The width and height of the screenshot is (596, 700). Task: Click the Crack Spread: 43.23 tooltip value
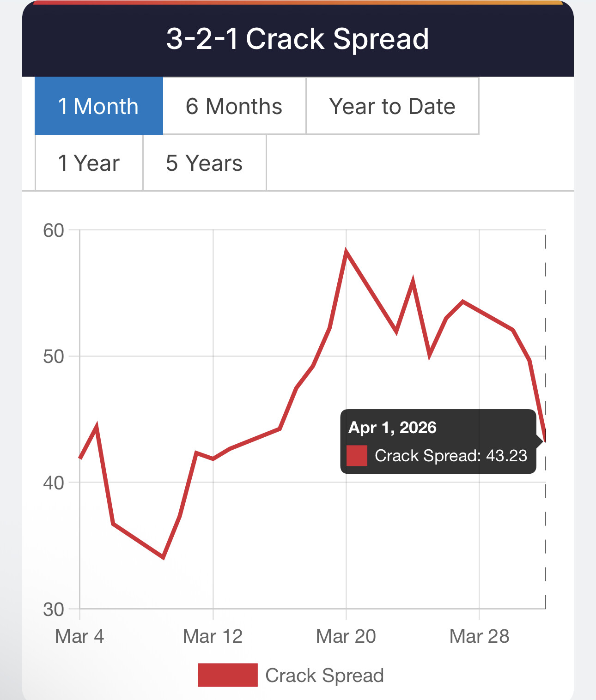coord(450,456)
